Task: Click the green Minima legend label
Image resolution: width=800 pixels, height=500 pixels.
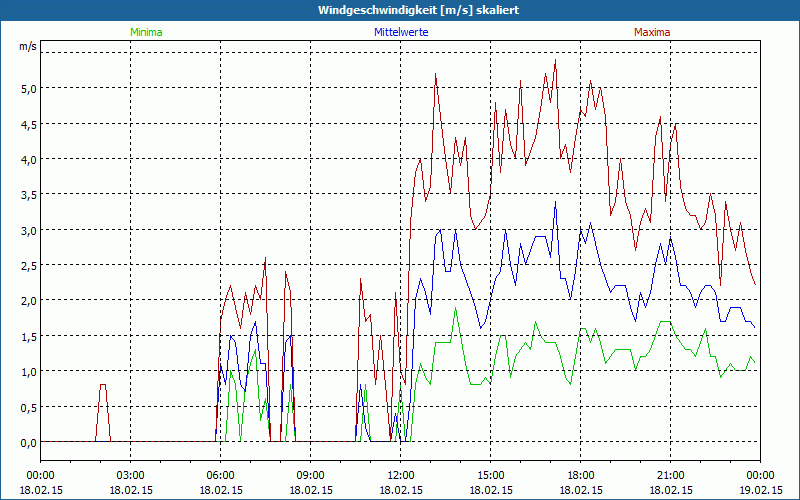Action: click(x=146, y=32)
